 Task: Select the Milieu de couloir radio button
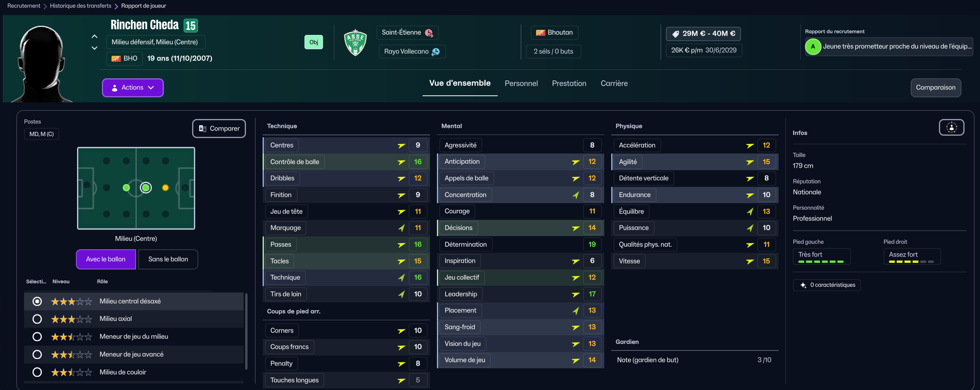point(37,372)
